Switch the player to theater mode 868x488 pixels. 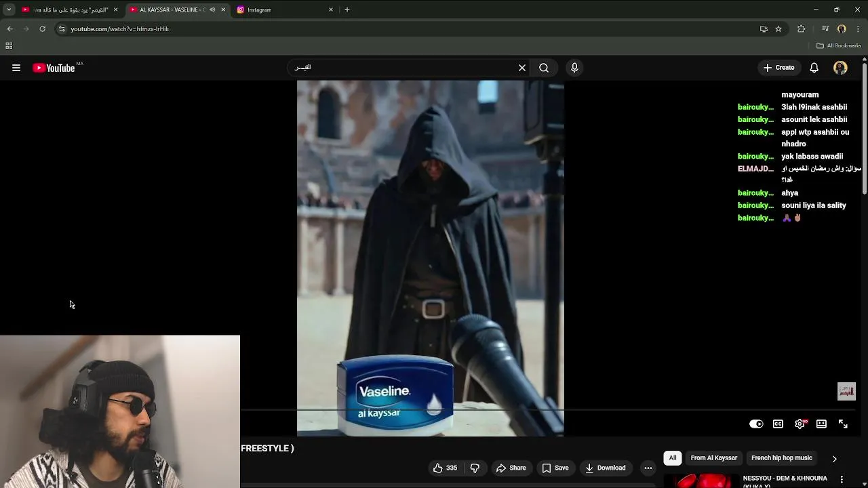pyautogui.click(x=821, y=424)
